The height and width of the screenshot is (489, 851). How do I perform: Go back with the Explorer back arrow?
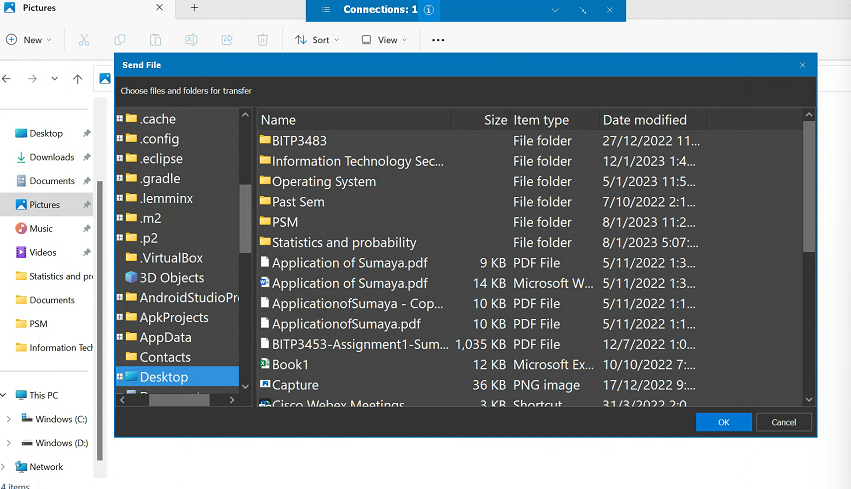click(7, 79)
